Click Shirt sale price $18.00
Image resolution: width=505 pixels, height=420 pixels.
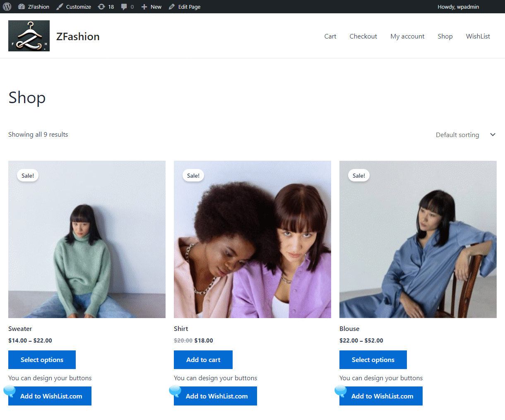204,340
